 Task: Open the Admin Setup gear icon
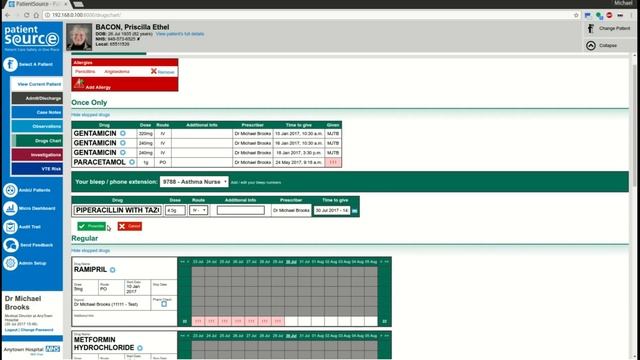[x=10, y=263]
